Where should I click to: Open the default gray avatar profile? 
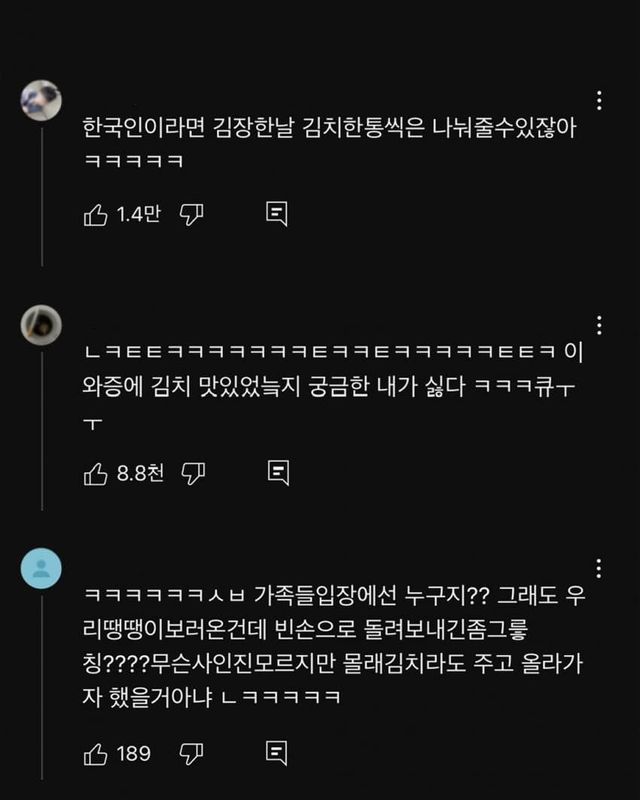[41, 569]
